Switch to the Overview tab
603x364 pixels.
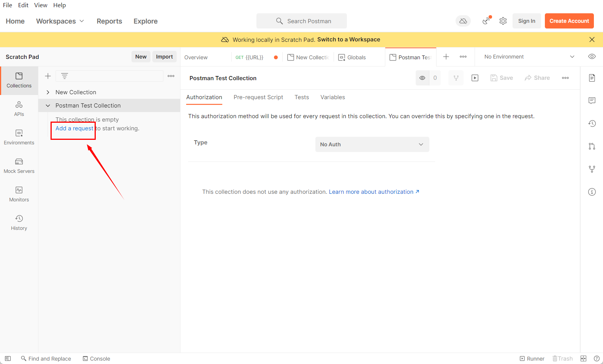196,57
